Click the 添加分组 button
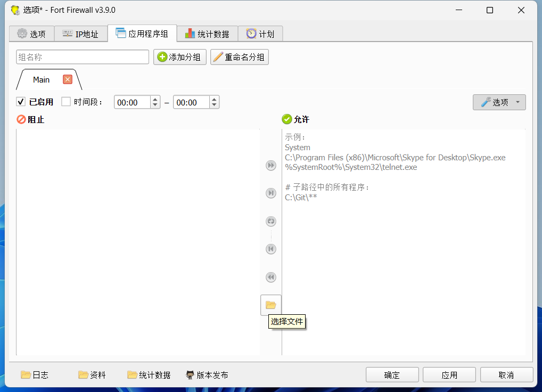The width and height of the screenshot is (542, 392). click(x=180, y=57)
